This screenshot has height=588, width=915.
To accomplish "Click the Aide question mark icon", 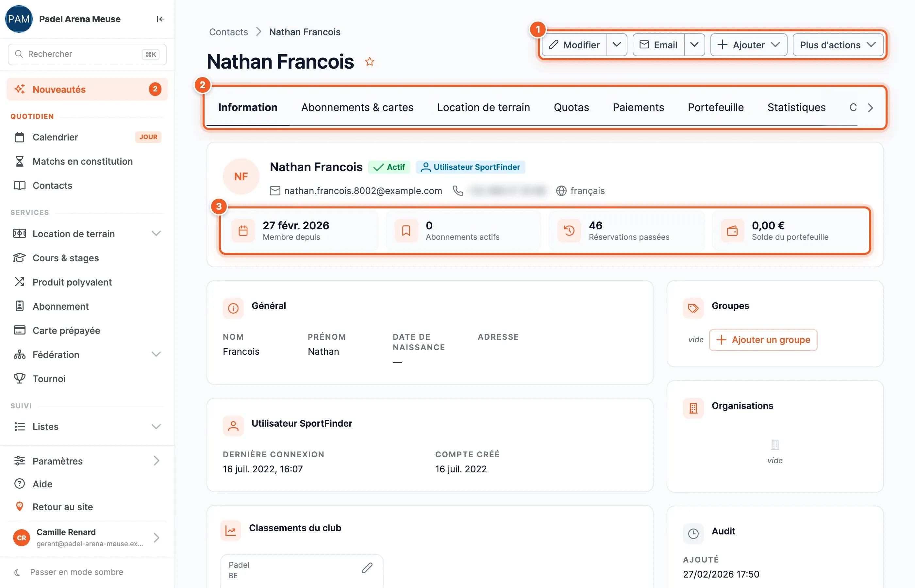I will click(x=20, y=484).
